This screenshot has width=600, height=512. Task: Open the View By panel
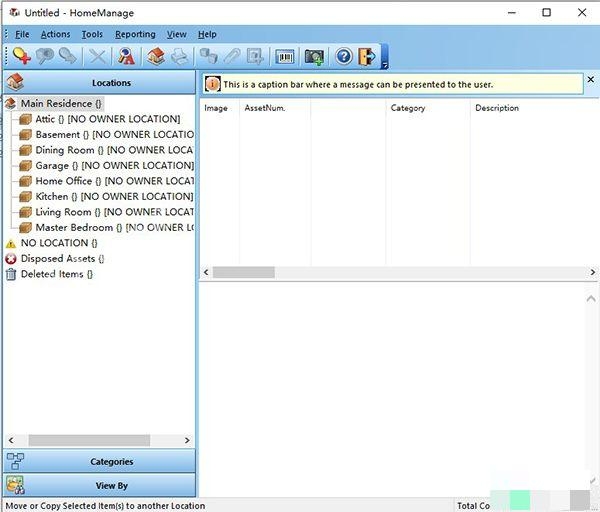[x=99, y=485]
